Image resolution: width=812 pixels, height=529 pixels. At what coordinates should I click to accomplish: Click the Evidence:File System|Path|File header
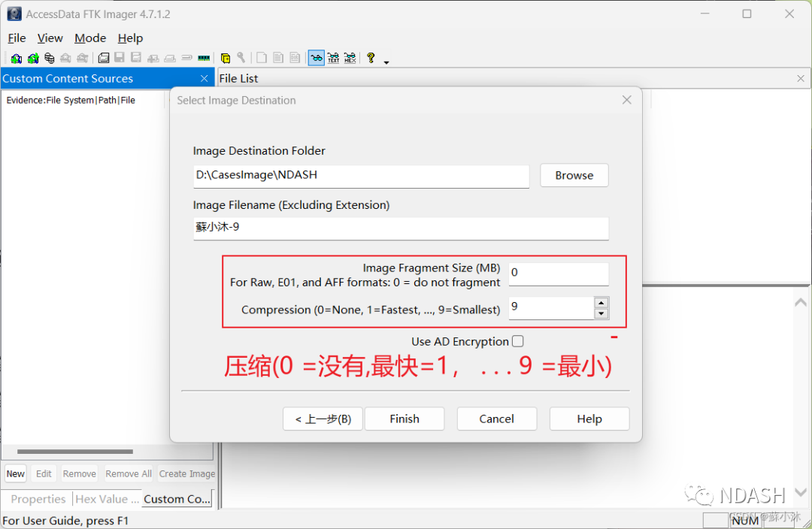point(71,101)
